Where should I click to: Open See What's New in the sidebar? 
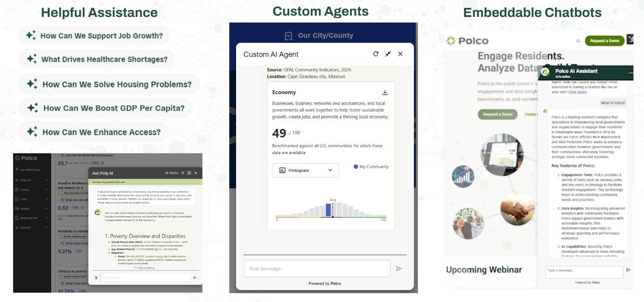pos(27,170)
